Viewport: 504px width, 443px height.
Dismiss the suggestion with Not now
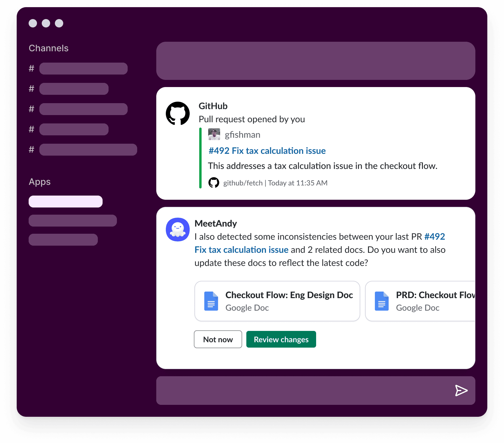218,339
